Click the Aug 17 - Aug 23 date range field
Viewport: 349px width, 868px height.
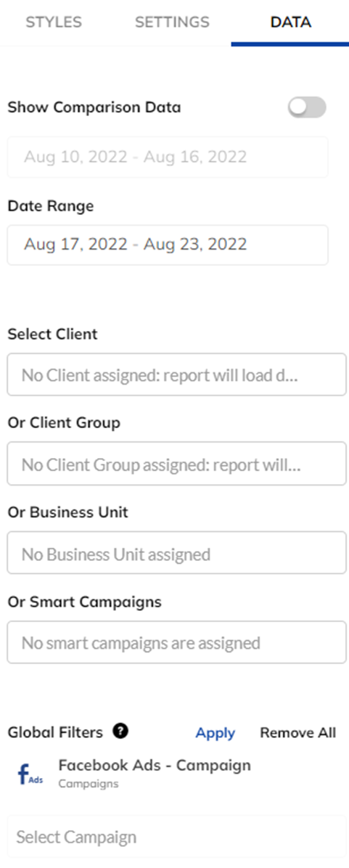coord(168,245)
